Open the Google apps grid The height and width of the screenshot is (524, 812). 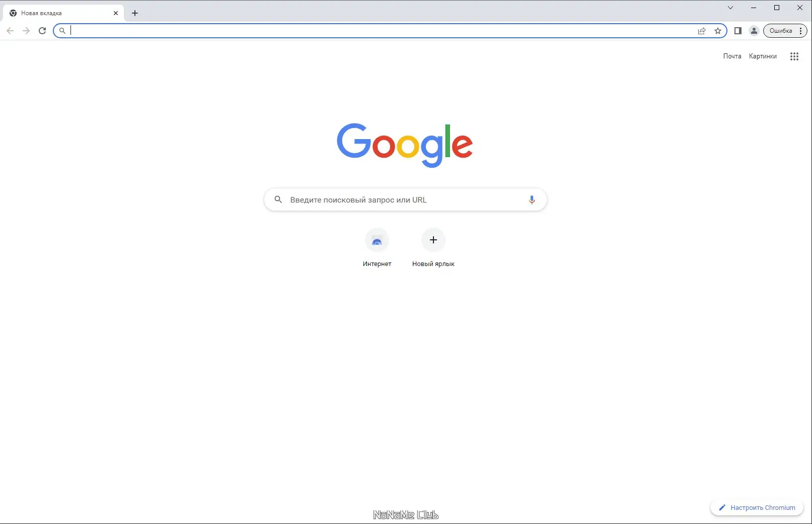[794, 56]
